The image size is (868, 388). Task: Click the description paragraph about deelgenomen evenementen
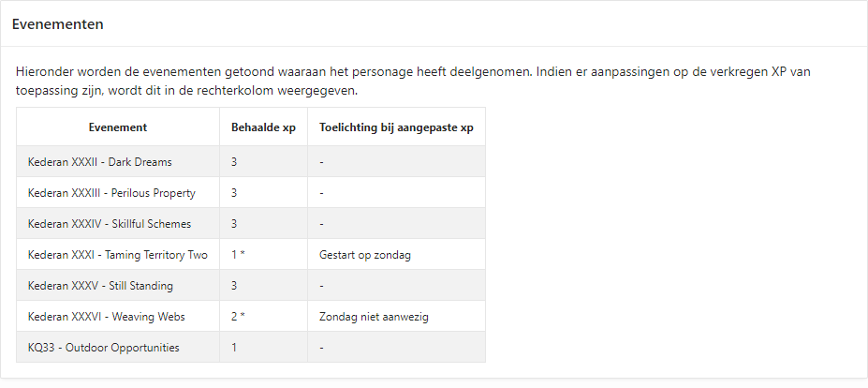[x=413, y=81]
